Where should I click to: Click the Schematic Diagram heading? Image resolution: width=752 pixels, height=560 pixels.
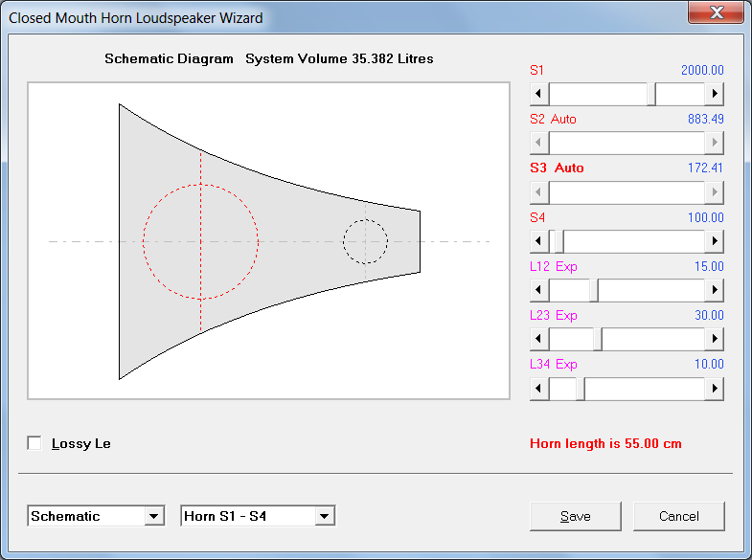[169, 58]
